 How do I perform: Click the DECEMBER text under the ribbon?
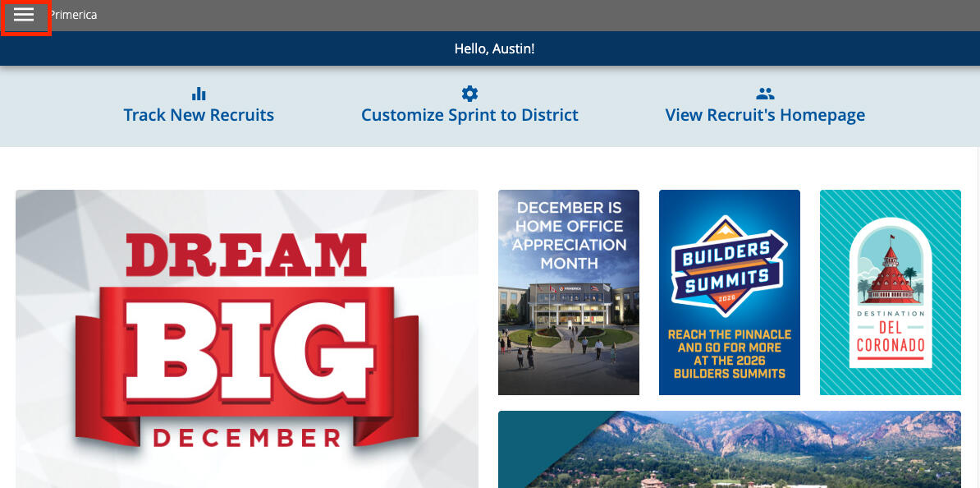pyautogui.click(x=247, y=437)
